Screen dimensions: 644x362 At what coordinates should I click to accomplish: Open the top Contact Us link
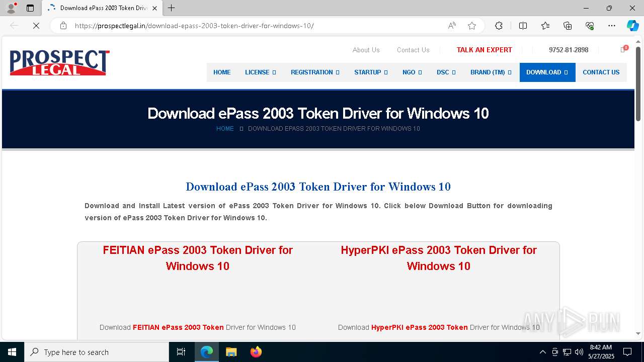413,50
